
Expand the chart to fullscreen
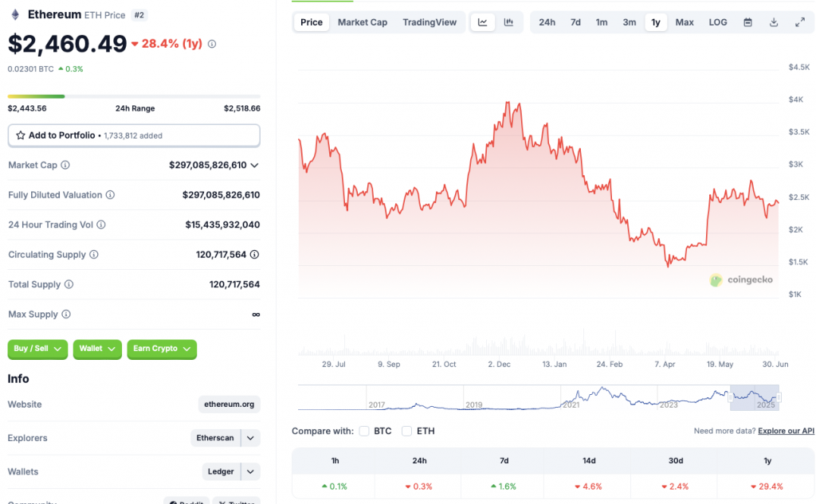(x=800, y=22)
